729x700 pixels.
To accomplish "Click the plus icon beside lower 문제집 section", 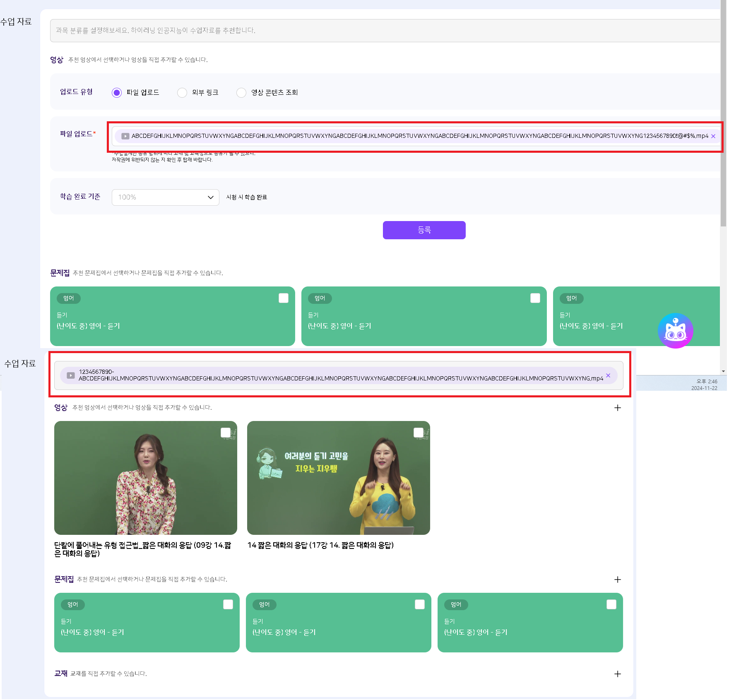I will [x=617, y=580].
